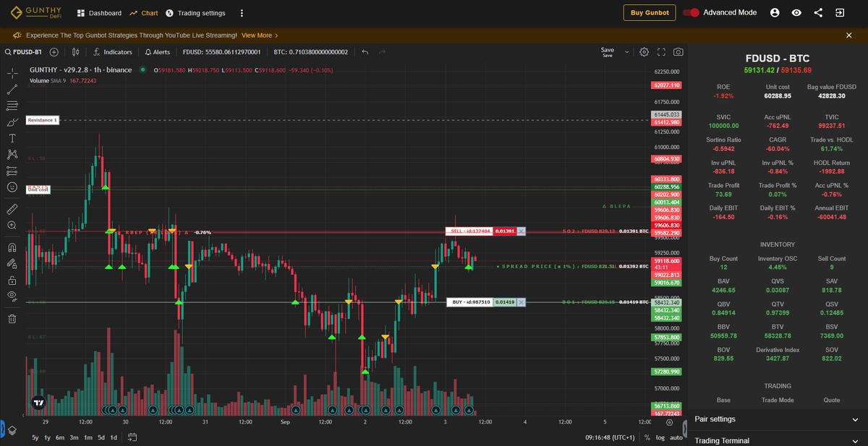The height and width of the screenshot is (446, 868).
Task: Click the trash remove drawings icon
Action: coord(12,319)
